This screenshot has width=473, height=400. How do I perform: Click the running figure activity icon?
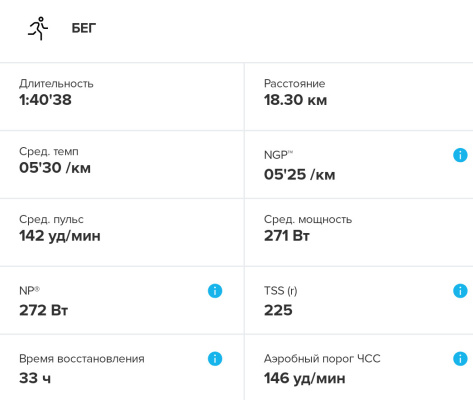(x=38, y=28)
